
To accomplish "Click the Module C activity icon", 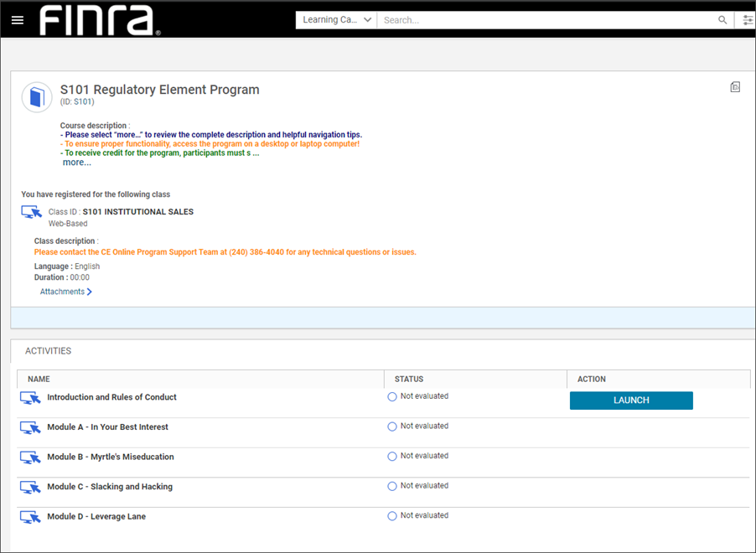I will click(30, 487).
